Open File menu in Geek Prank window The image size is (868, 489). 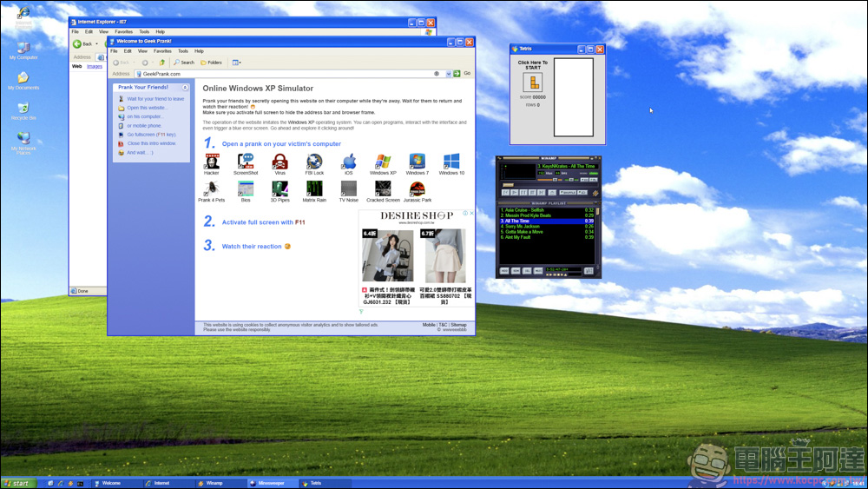114,51
